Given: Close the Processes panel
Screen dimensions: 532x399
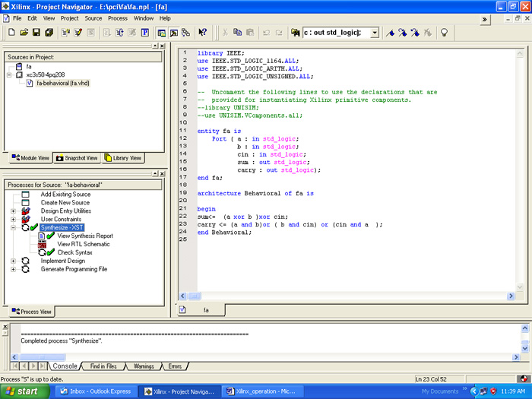Looking at the screenshot, I should [162, 174].
